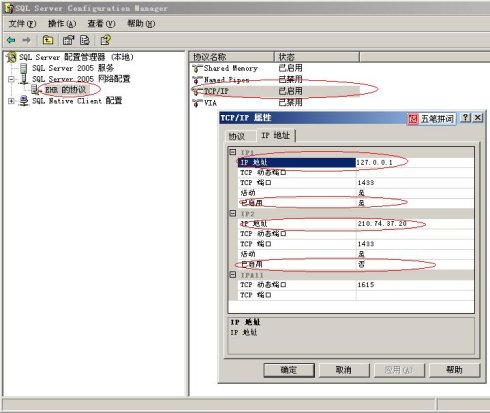The width and height of the screenshot is (490, 413).
Task: Click the SQL Server 2005 网络配置 icon
Action: 24,79
